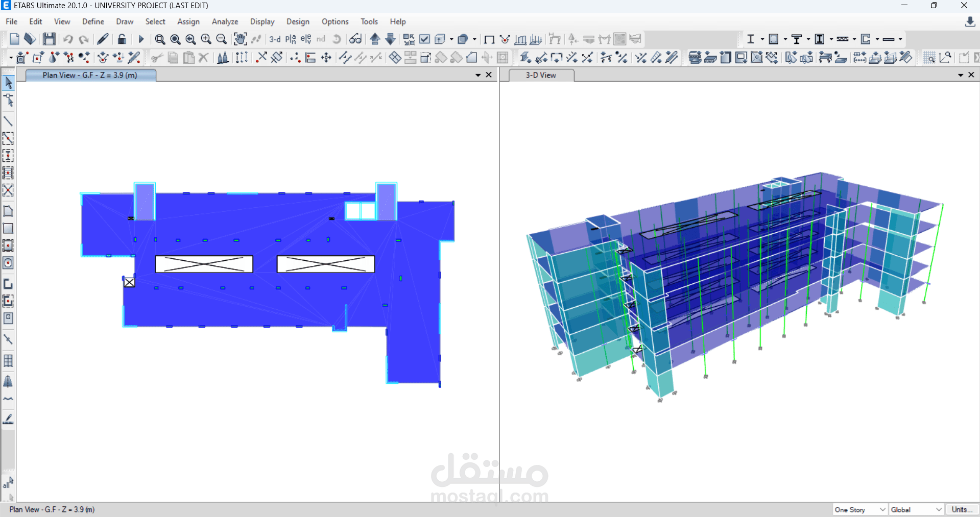Activate the Plan View - G.F tab
The width and height of the screenshot is (980, 517).
click(90, 75)
